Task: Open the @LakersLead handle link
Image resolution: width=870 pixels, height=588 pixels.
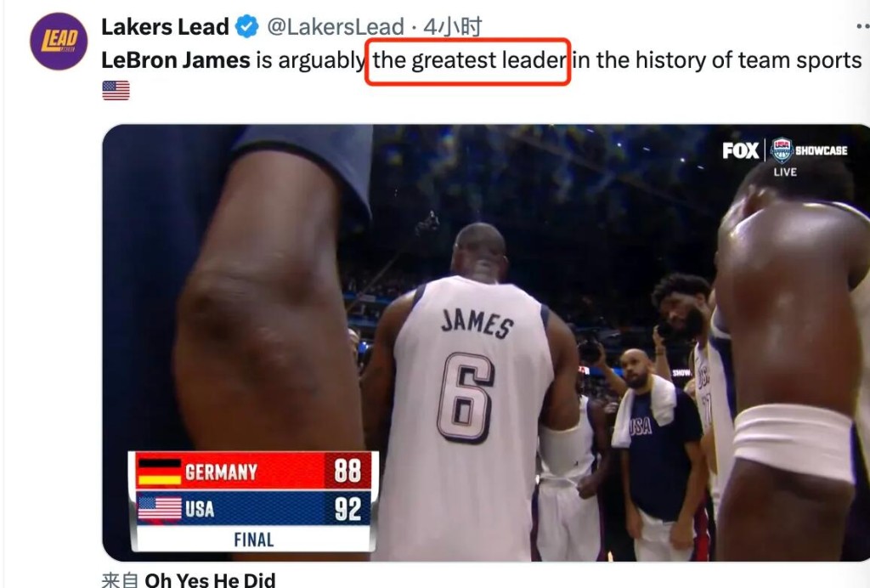Action: [336, 26]
